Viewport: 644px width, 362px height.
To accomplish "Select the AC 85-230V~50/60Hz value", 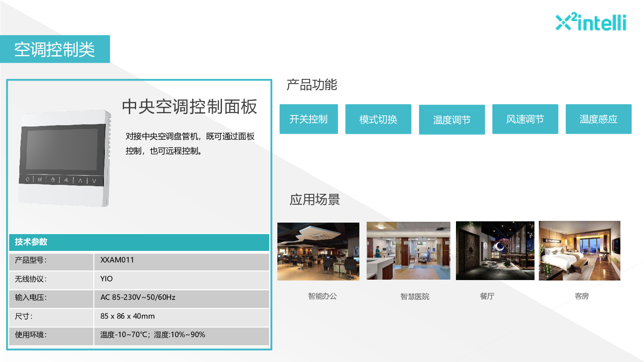I will click(x=138, y=297).
